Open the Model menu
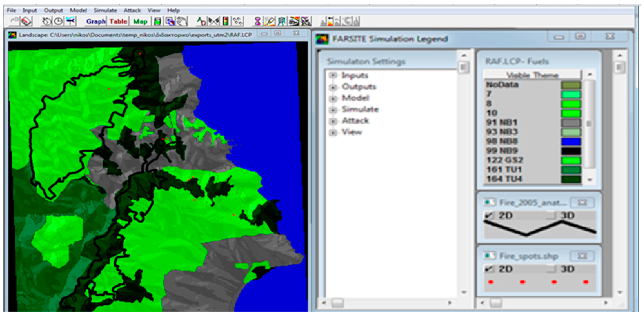644x318 pixels. coord(78,10)
